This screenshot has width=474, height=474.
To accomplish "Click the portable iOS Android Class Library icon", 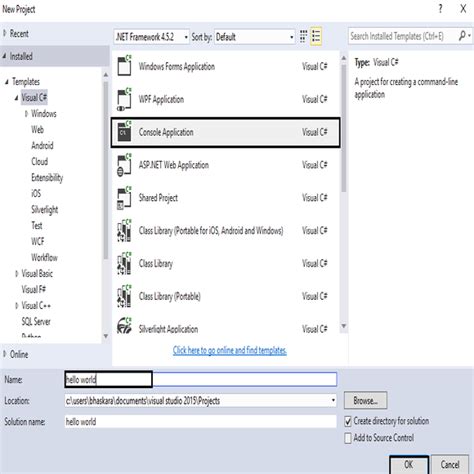I will (124, 230).
